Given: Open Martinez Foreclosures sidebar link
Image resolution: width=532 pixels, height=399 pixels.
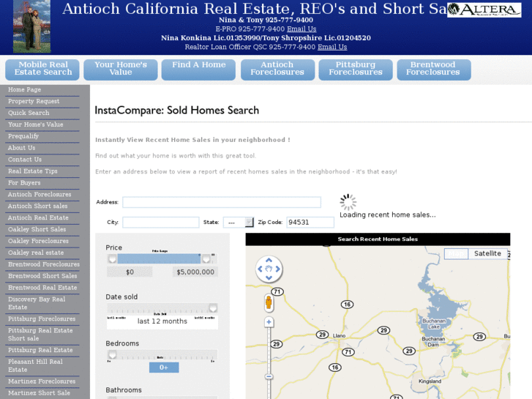Looking at the screenshot, I should coord(42,381).
